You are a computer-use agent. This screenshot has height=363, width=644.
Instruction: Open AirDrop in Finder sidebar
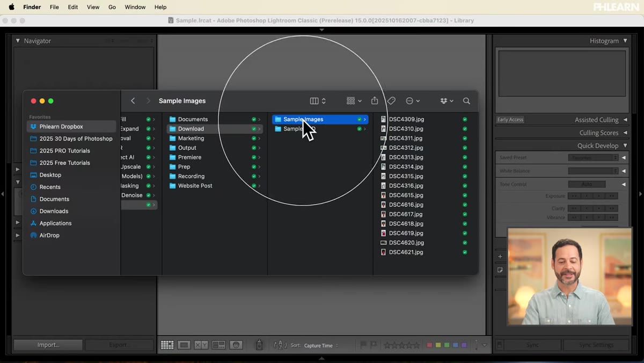coord(49,235)
